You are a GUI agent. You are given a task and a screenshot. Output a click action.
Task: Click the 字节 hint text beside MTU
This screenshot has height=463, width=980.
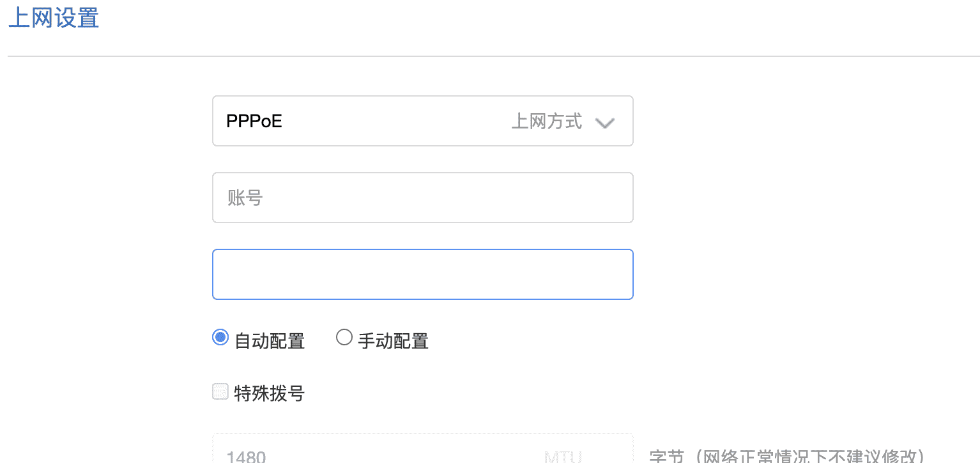click(667, 457)
